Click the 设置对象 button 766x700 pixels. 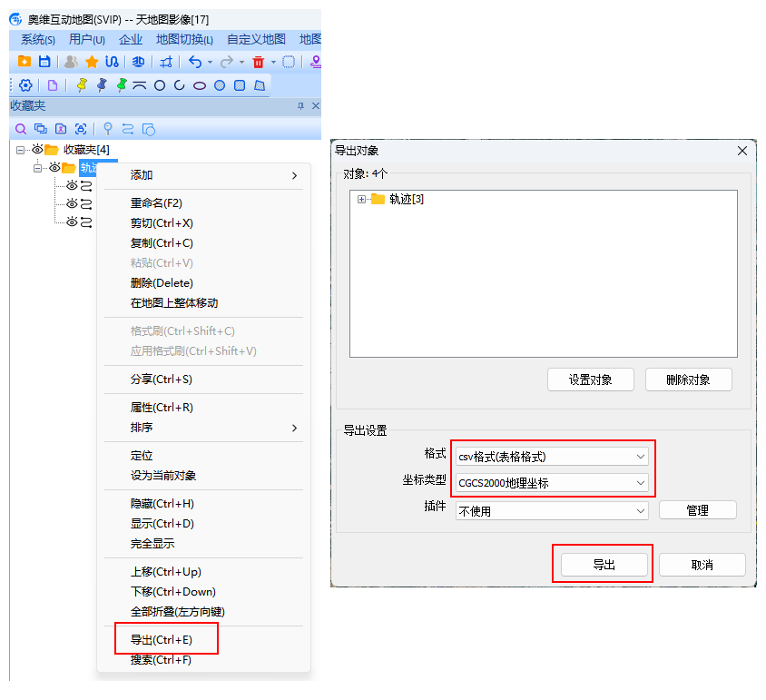click(591, 380)
